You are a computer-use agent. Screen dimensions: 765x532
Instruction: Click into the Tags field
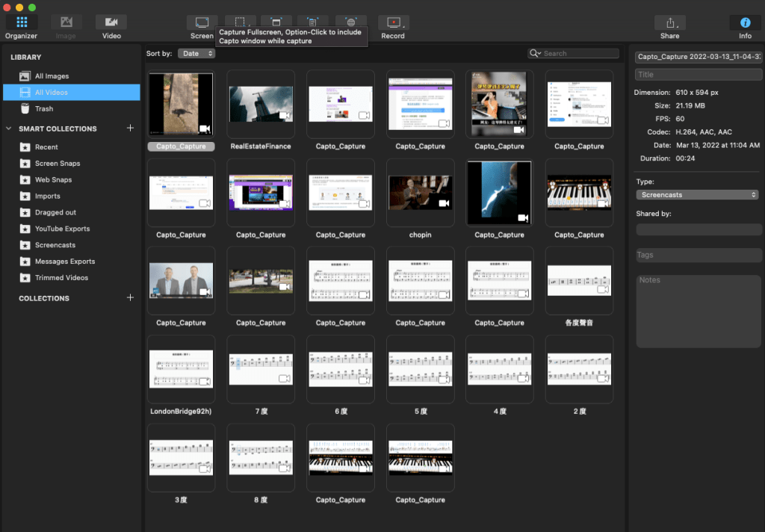click(x=699, y=256)
